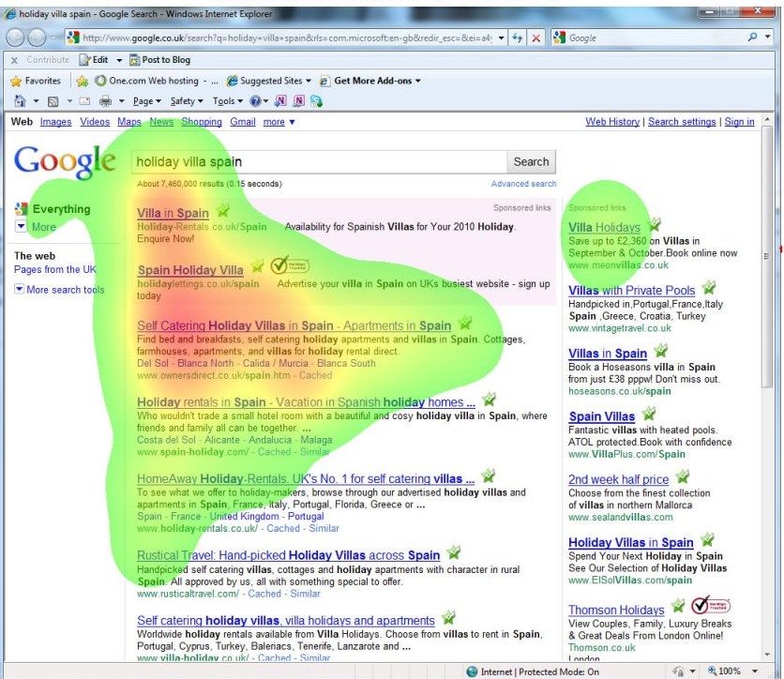Open the Tools menu in command bar
The height and width of the screenshot is (679, 784).
point(226,101)
